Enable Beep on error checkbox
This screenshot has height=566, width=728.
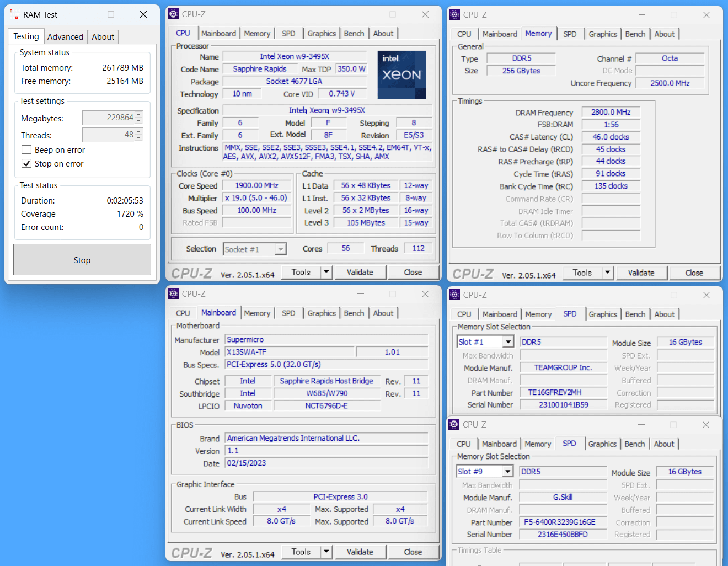(26, 150)
